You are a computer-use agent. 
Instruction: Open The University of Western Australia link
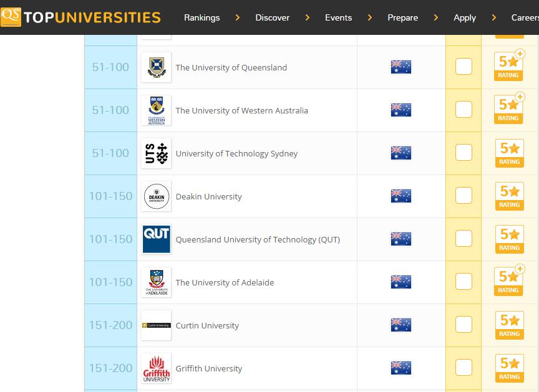pos(241,110)
